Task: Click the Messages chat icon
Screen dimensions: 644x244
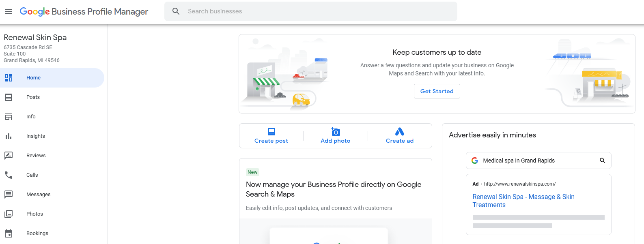Action: (x=9, y=195)
